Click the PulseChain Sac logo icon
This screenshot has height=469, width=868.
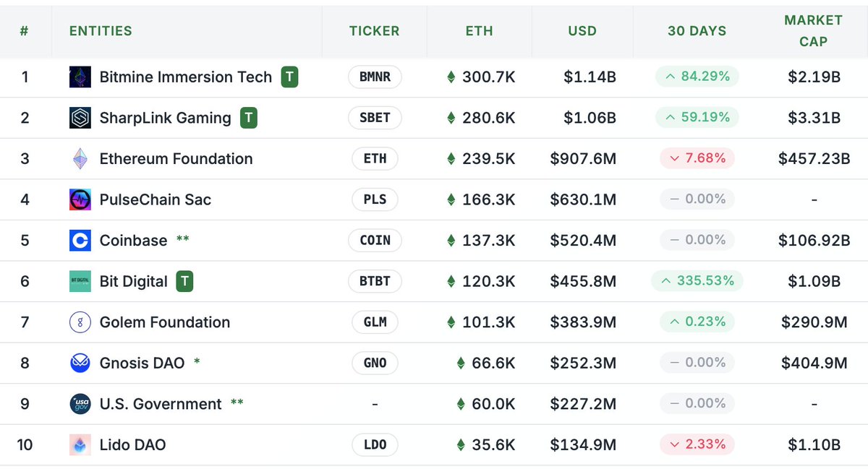point(80,199)
